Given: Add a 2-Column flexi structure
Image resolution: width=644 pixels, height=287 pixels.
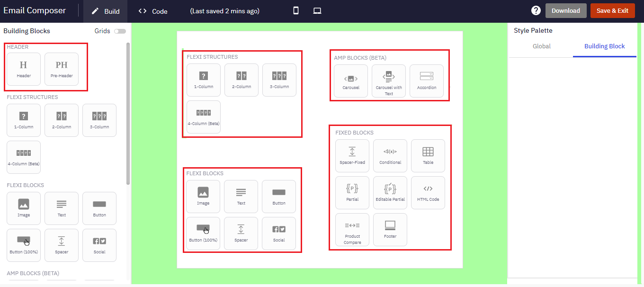Looking at the screenshot, I should (241, 80).
